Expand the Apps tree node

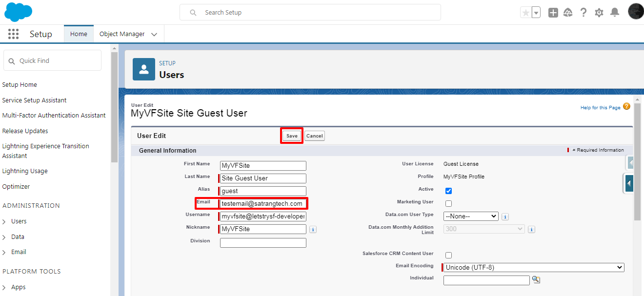[x=4, y=287]
